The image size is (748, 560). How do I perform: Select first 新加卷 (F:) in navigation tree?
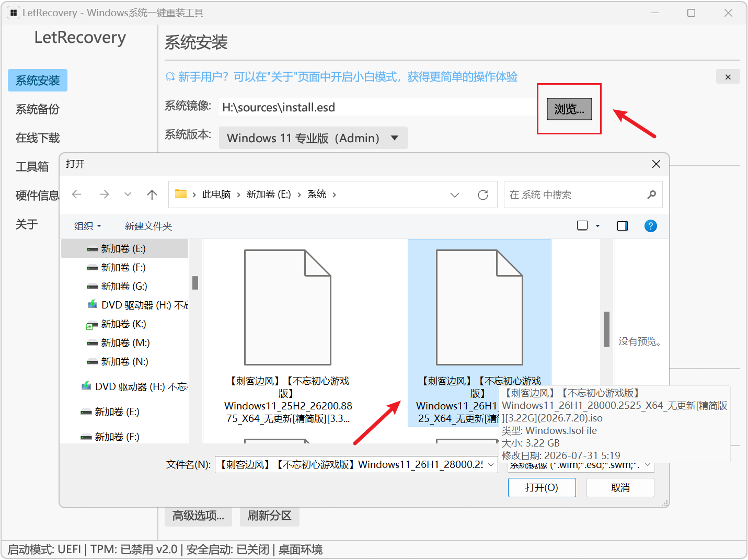pos(124,267)
